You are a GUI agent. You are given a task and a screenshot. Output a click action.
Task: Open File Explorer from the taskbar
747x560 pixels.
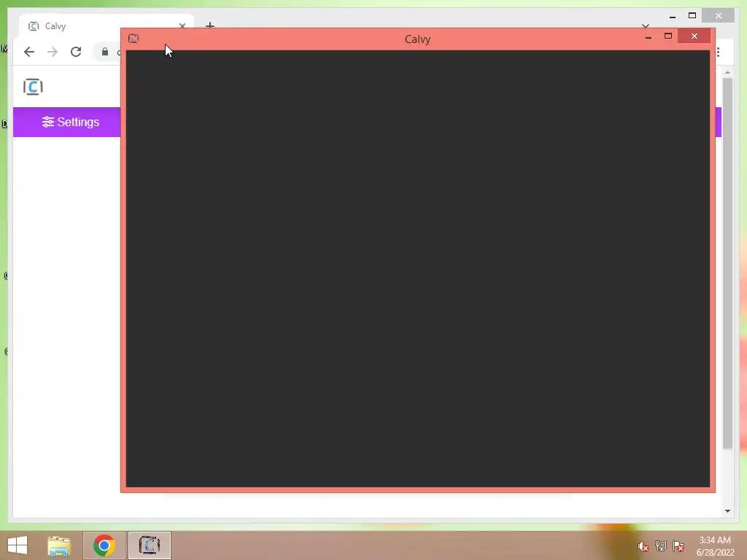[x=59, y=545]
